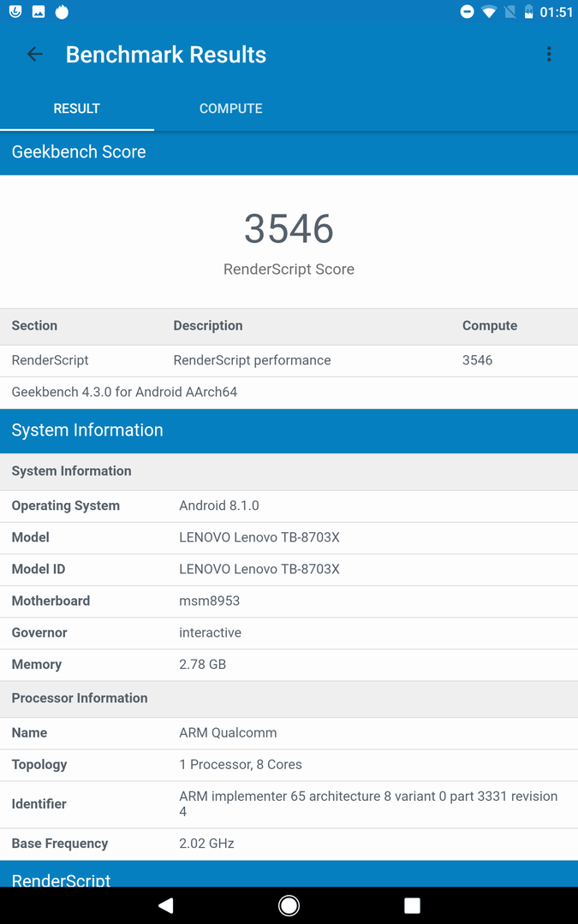
Task: Tap the Base Frequency label
Action: pyautogui.click(x=60, y=844)
